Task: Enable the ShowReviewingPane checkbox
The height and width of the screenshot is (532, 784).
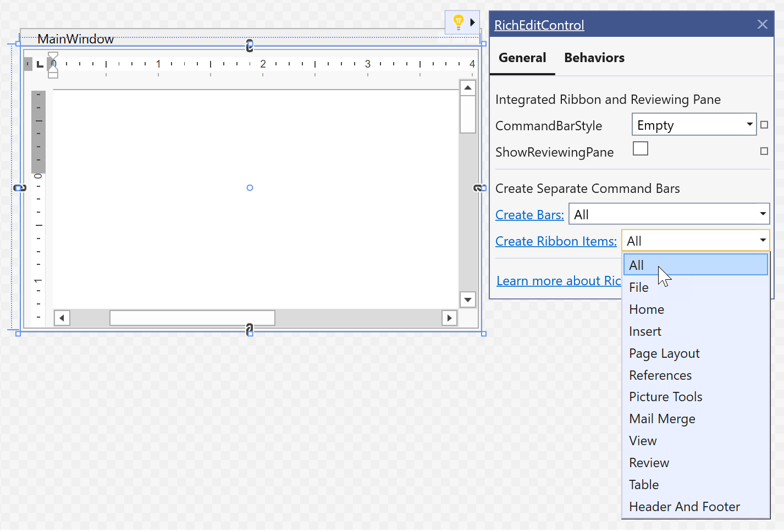Action: 641,149
